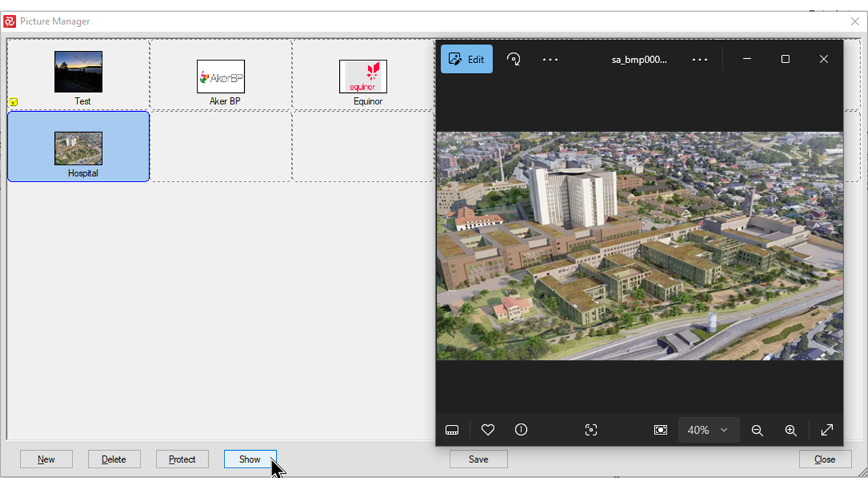Click the Hospital label text
The width and height of the screenshot is (868, 488).
coord(83,174)
